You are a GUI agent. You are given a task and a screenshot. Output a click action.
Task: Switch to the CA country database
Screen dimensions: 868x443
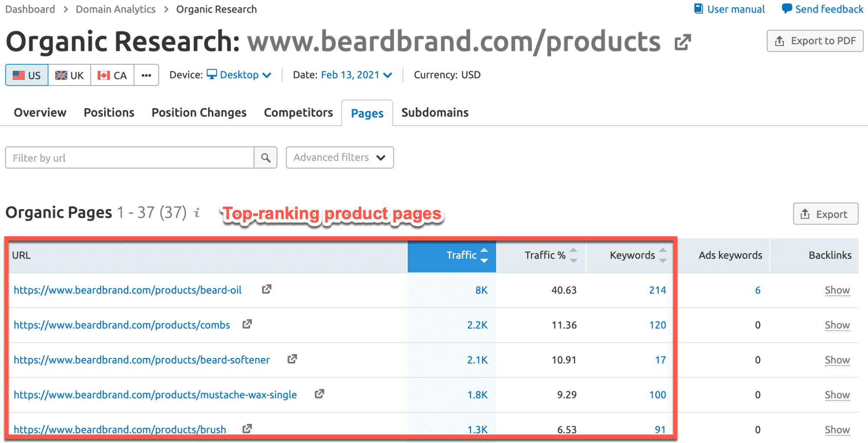tap(112, 75)
